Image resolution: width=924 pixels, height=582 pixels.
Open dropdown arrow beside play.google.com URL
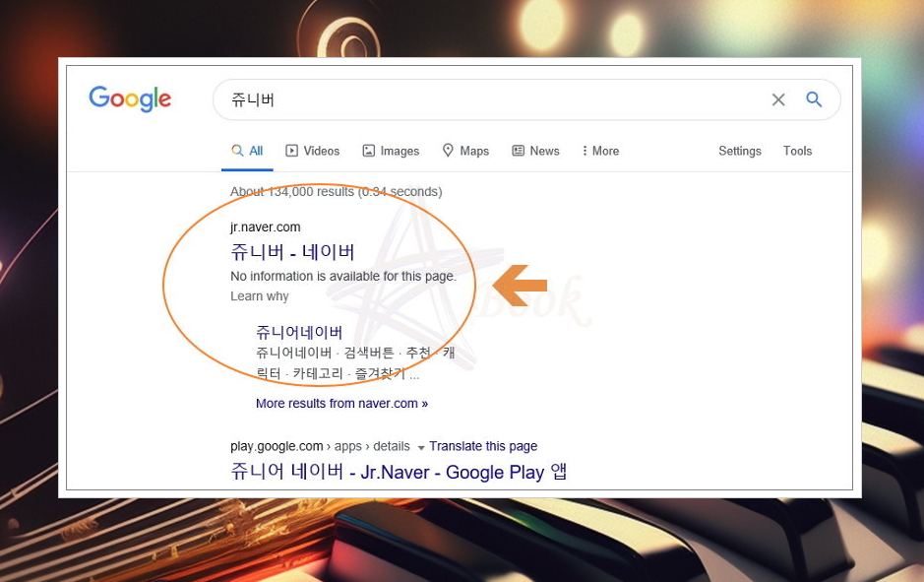(421, 447)
